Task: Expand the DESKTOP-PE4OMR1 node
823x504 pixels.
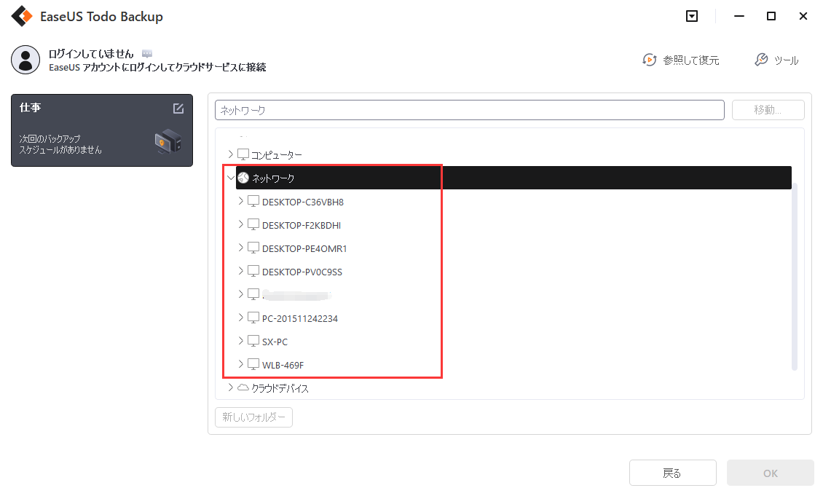Action: tap(240, 248)
